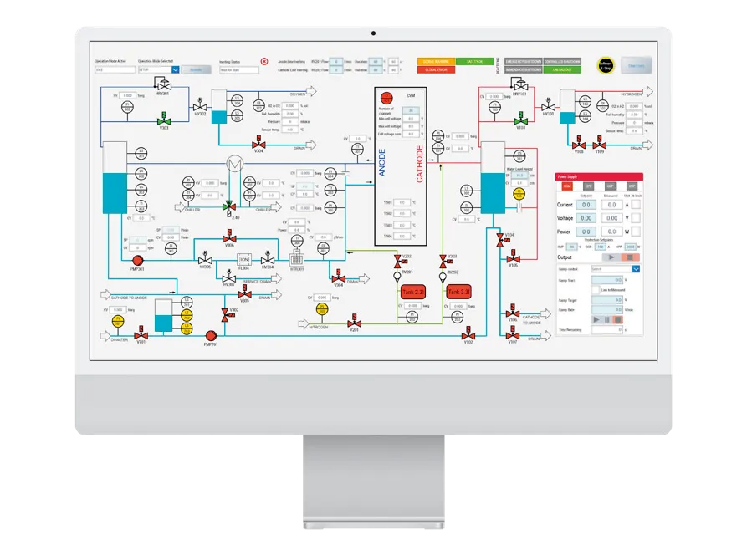This screenshot has height=560, width=747.
Task: Click the red CVM indicator icon
Action: [387, 98]
